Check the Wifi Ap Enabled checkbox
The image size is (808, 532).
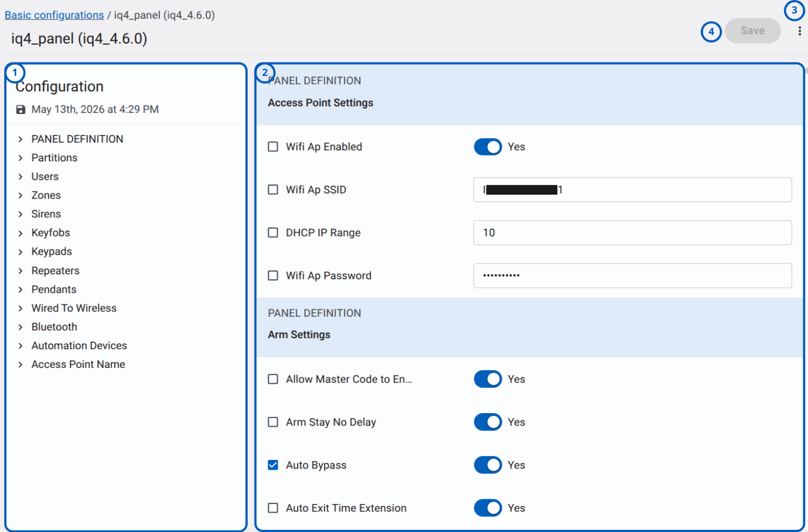[x=273, y=147]
